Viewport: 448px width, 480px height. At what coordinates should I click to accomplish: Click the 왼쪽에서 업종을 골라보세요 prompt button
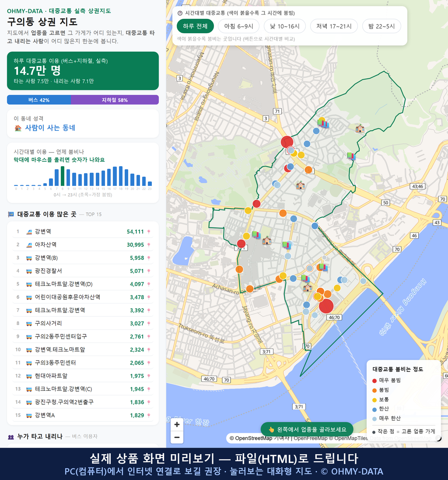click(307, 429)
